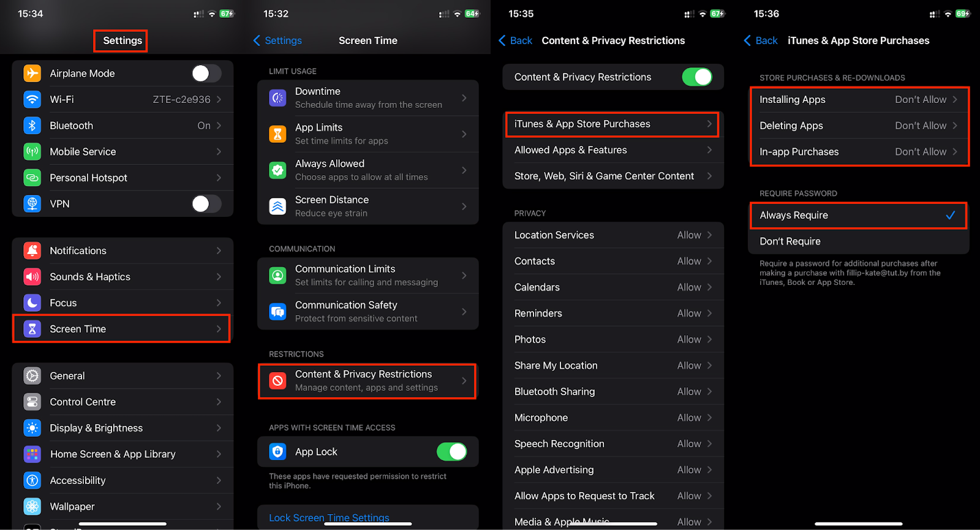Tap the Accessibility icon

point(32,480)
